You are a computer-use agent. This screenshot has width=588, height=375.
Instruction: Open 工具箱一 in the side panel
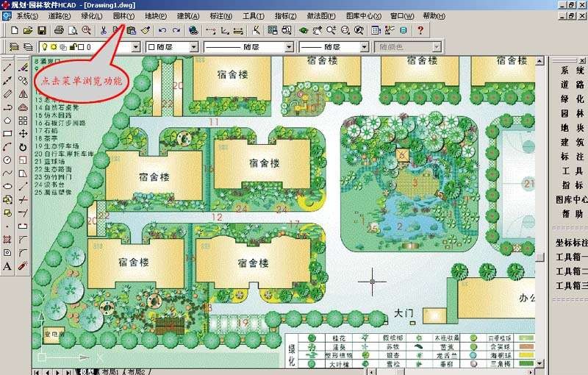(572, 257)
